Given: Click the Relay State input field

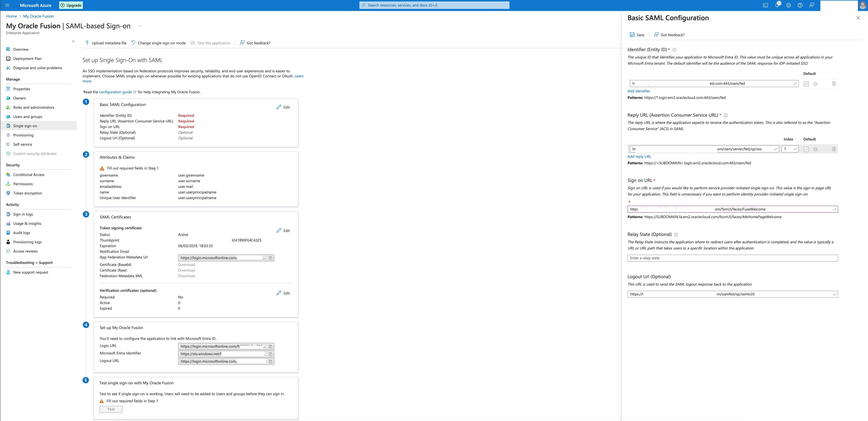Looking at the screenshot, I should click(x=732, y=258).
